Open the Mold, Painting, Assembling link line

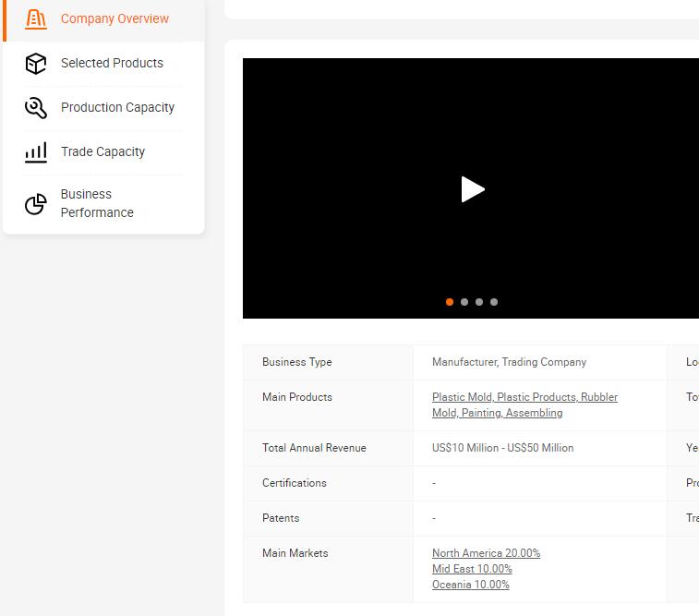[497, 413]
